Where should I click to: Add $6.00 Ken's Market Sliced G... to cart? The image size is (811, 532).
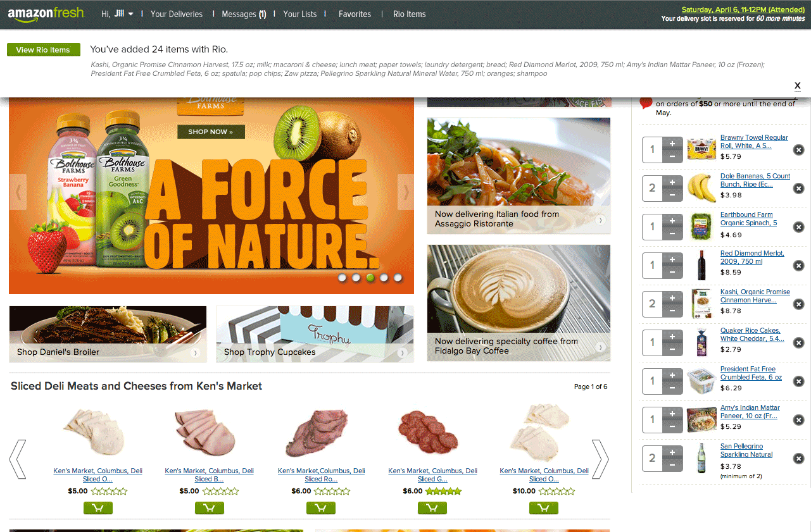432,508
